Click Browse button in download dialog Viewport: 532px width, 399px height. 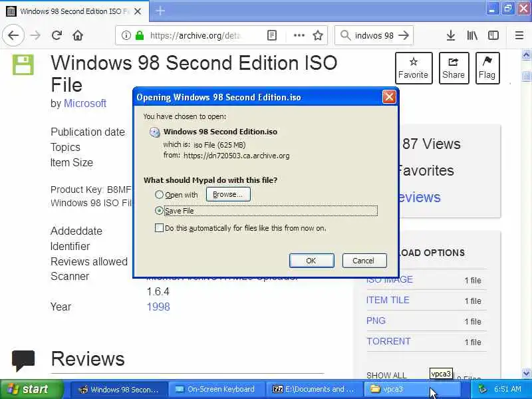pyautogui.click(x=228, y=194)
